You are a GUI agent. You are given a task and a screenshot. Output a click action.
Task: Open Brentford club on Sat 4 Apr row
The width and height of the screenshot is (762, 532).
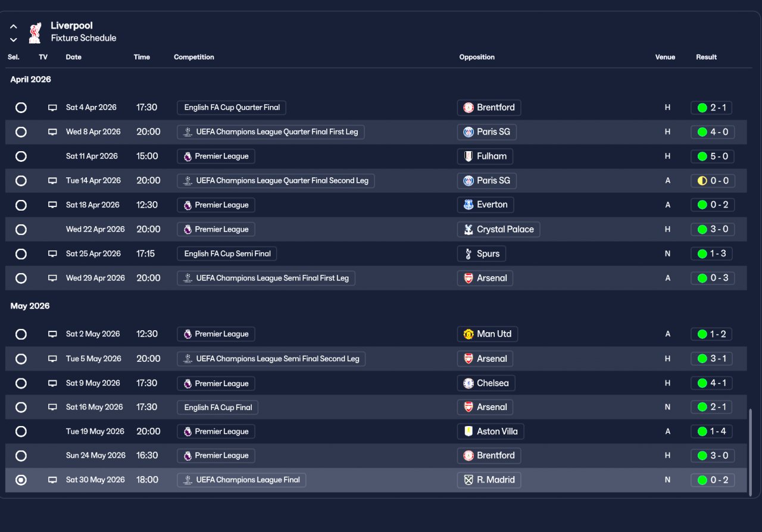point(489,108)
